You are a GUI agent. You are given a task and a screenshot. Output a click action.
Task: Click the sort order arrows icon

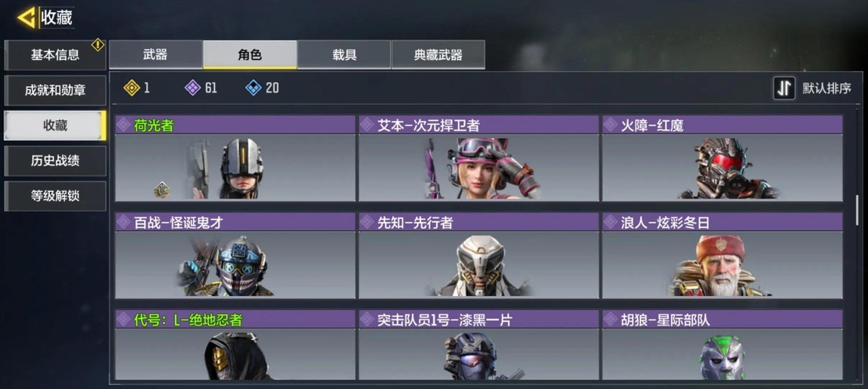point(784,88)
